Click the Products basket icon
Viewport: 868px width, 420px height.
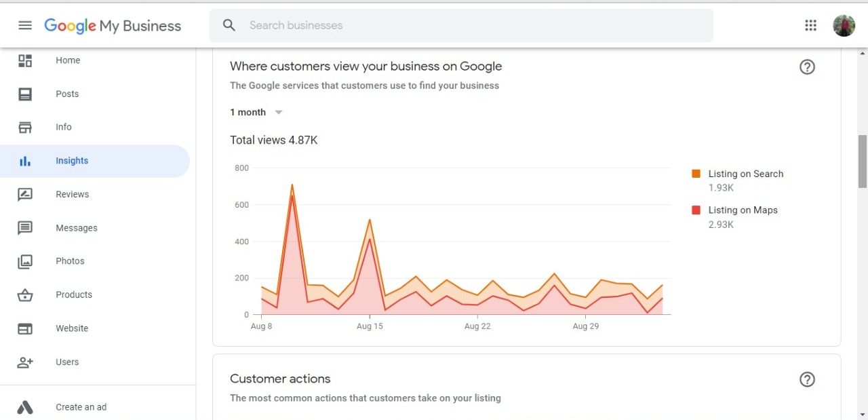point(25,294)
